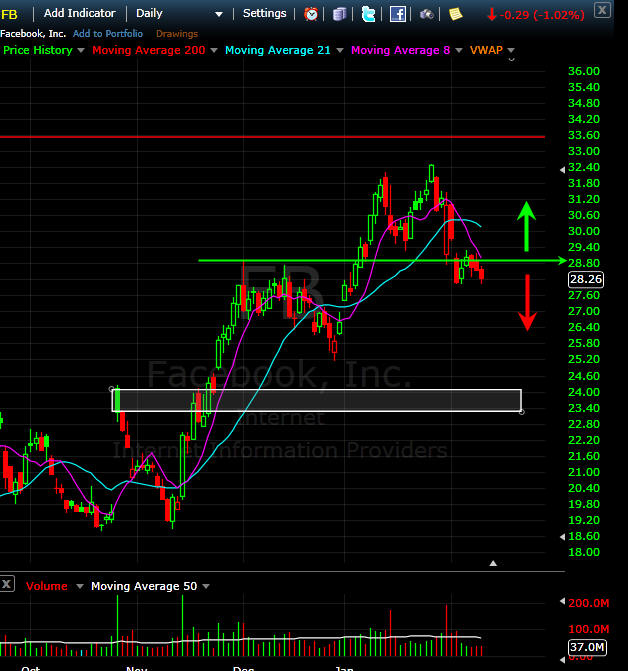Close the volume panel with X
The height and width of the screenshot is (671, 628).
coord(8,583)
